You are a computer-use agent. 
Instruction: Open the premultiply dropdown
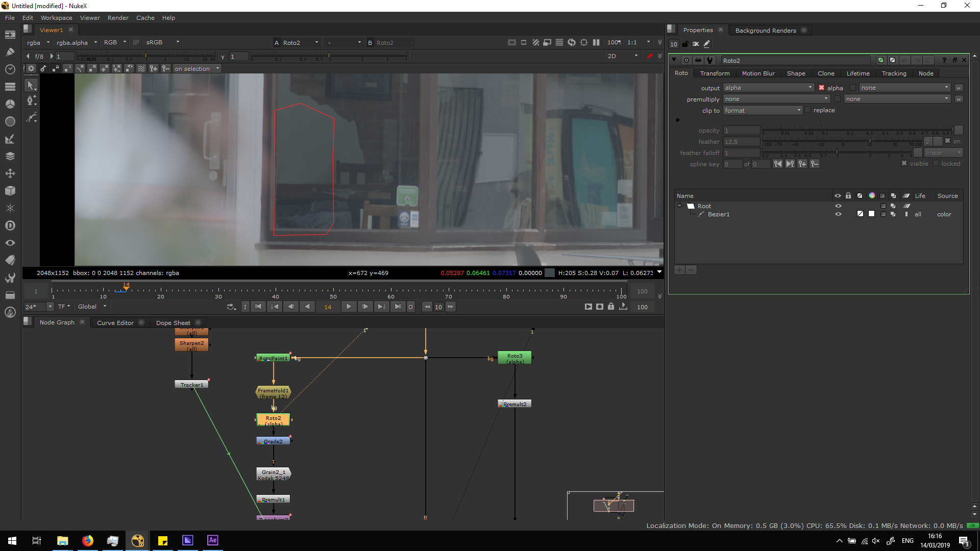tap(776, 99)
